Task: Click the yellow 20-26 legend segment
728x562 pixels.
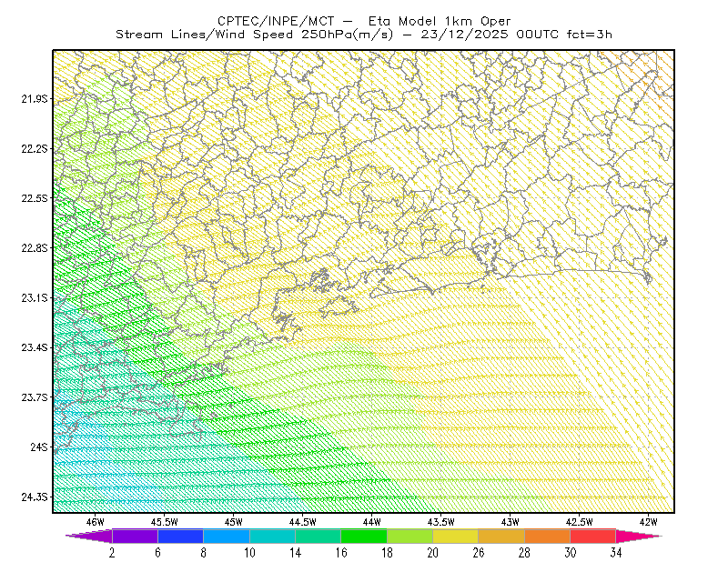Action: point(456,536)
